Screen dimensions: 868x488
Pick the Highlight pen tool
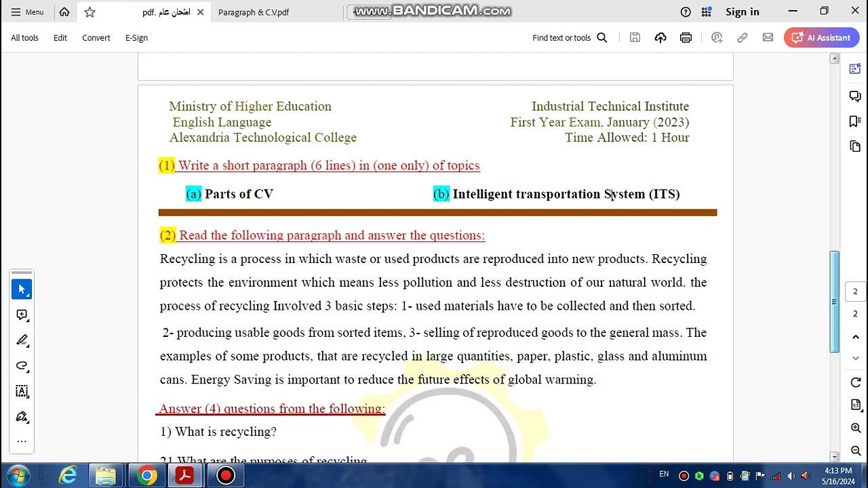(x=22, y=340)
